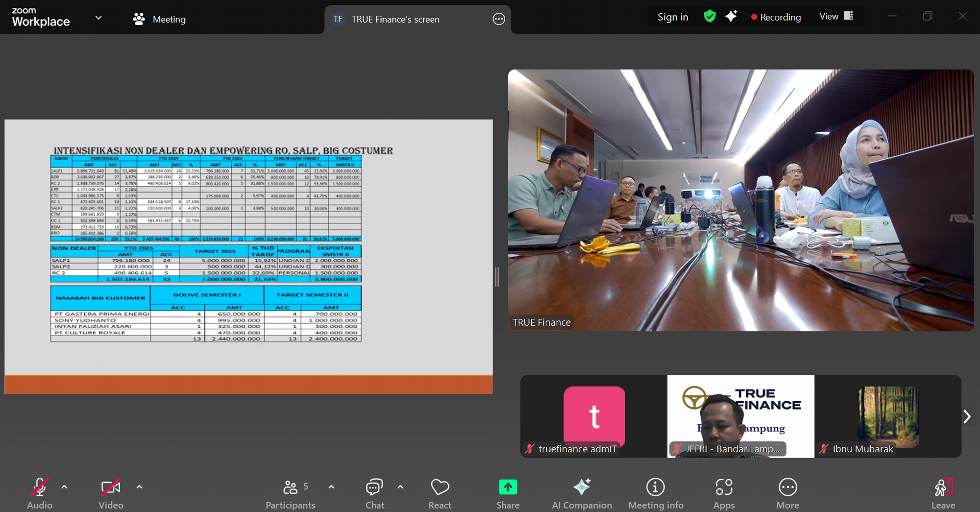Show next participants with right arrow
Screen dimensions: 980x512
(967, 416)
